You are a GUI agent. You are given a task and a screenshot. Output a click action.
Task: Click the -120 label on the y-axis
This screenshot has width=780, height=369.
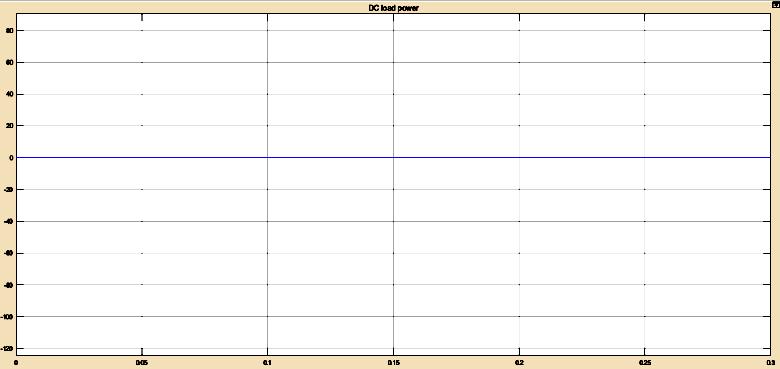[7, 348]
